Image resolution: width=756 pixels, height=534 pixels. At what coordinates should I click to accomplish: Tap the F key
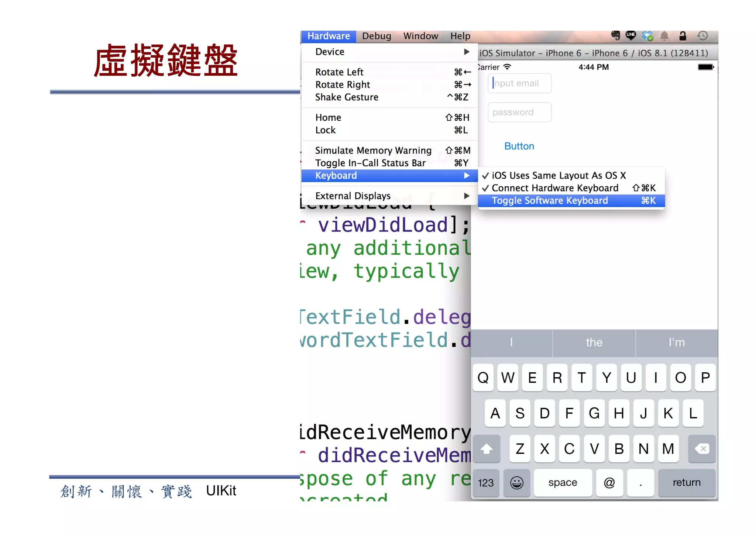click(x=569, y=413)
